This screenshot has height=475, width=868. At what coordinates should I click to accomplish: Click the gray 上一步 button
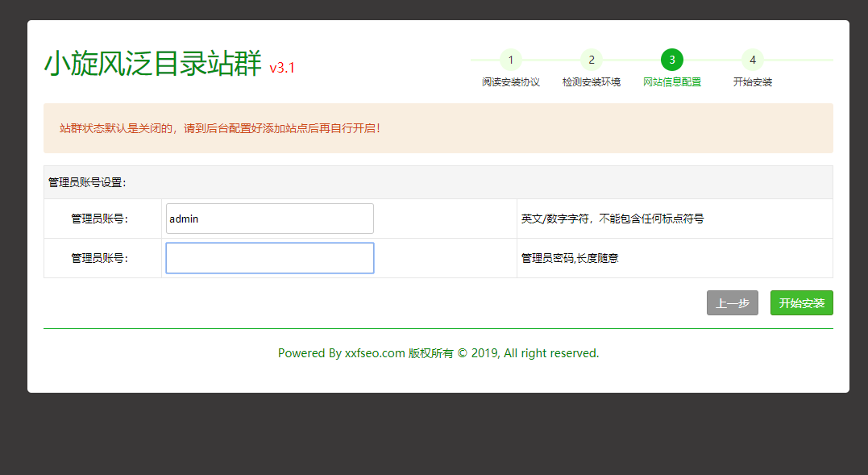tap(732, 302)
